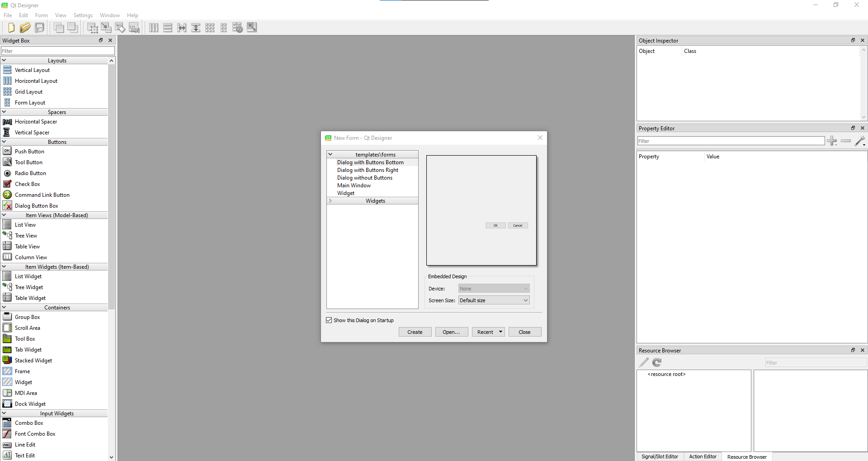Click Lay Out in Form Layout icon
Screen dimensions: 868x461
pyautogui.click(x=224, y=28)
